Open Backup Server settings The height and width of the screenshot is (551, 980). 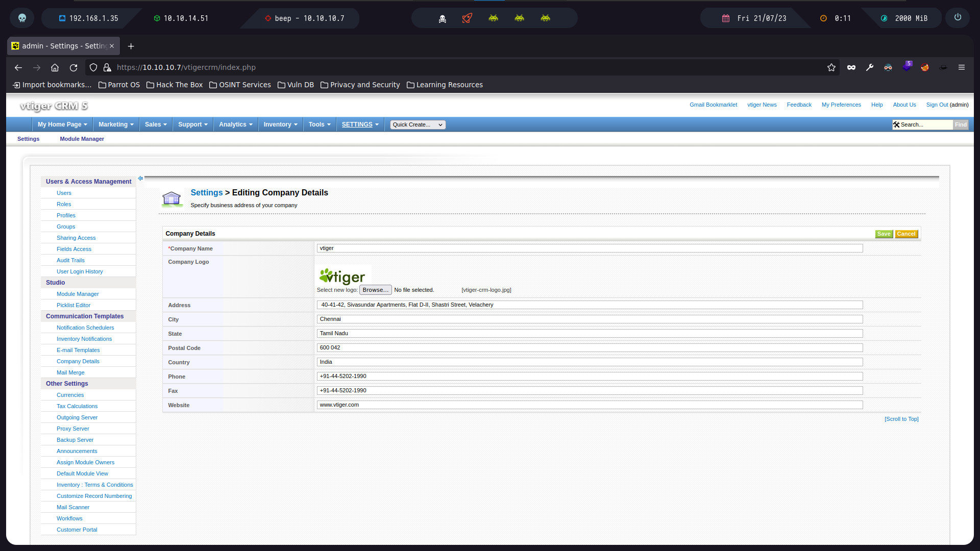click(x=75, y=440)
